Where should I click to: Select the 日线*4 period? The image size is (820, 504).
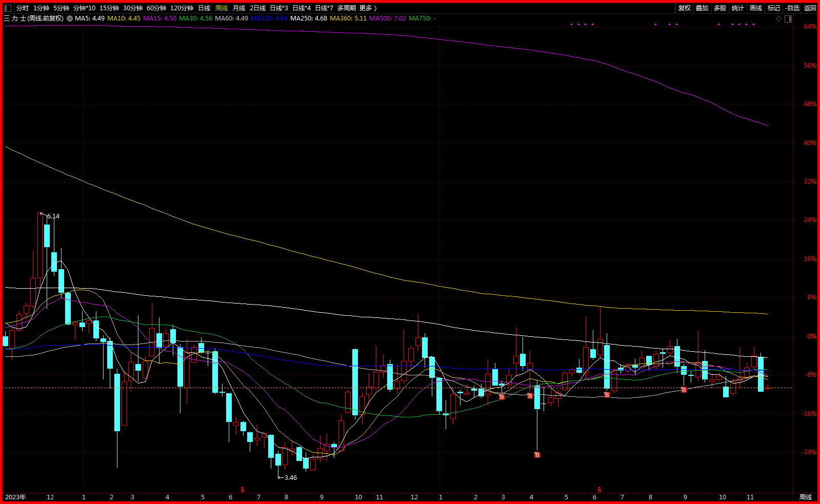pyautogui.click(x=302, y=8)
